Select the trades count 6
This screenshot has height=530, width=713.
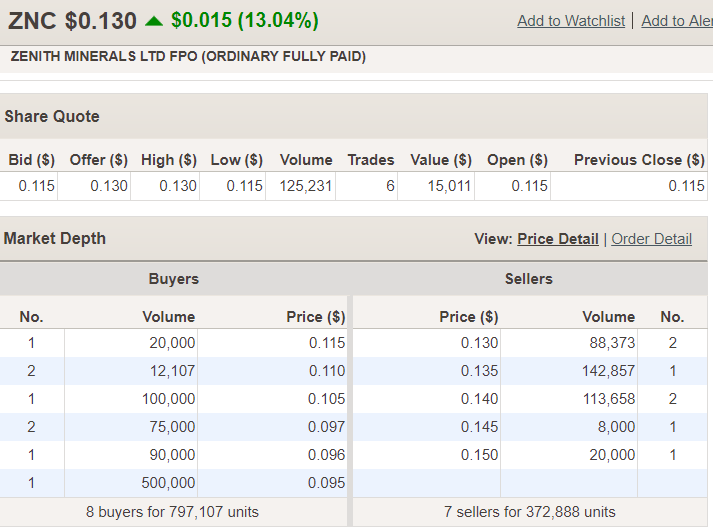click(390, 186)
